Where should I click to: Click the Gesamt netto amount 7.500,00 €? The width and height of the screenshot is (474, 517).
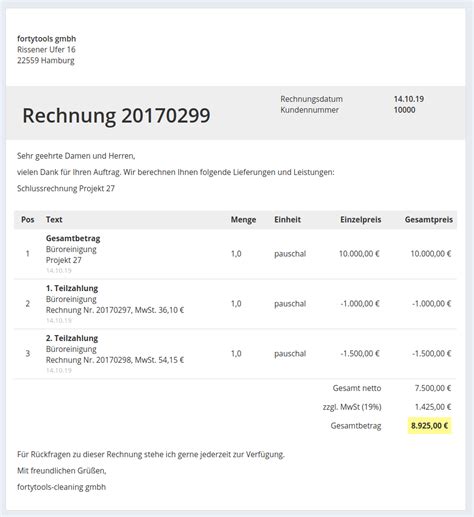[433, 388]
